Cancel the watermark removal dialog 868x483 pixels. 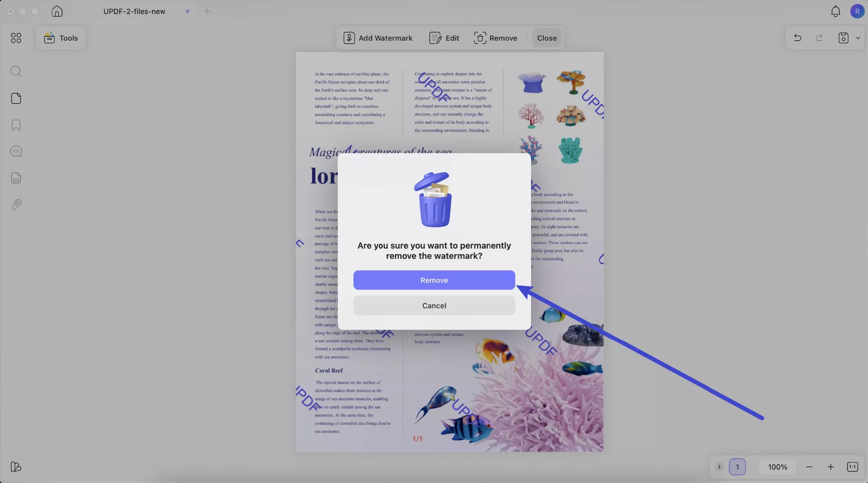(434, 305)
